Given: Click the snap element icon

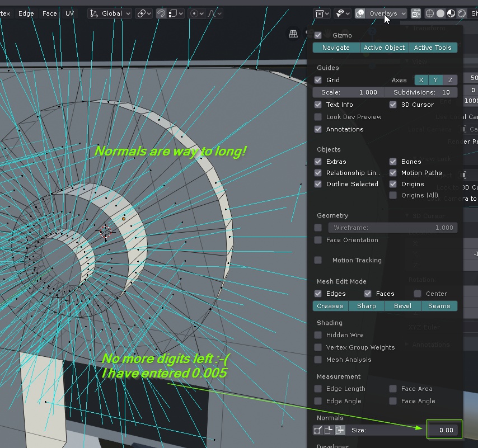Looking at the screenshot, I should click(173, 13).
